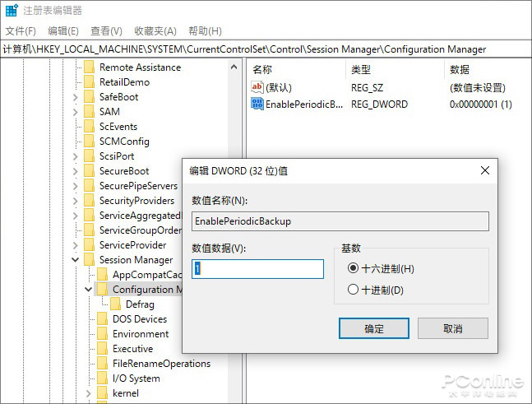532x404 pixels.
Task: Confirm with the 确定 button
Action: tap(374, 328)
